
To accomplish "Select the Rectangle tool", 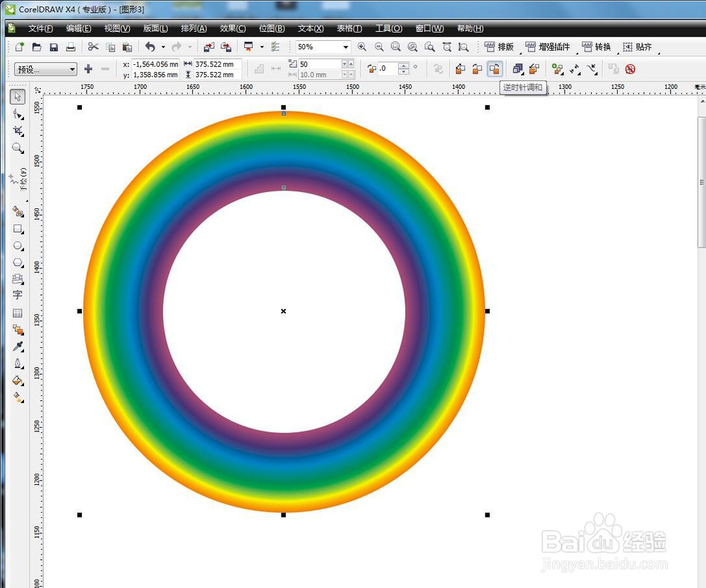I will [18, 229].
